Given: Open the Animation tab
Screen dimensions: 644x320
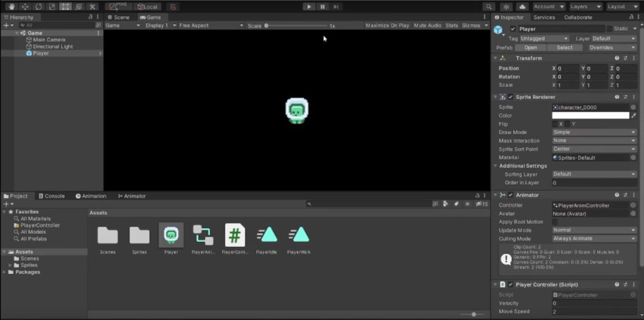Looking at the screenshot, I should (x=91, y=196).
